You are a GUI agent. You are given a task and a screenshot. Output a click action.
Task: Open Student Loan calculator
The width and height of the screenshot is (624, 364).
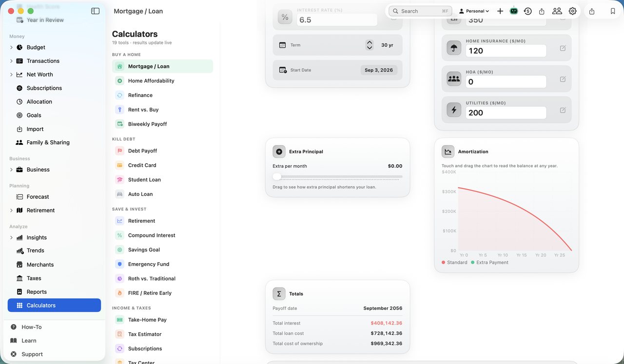(162, 179)
